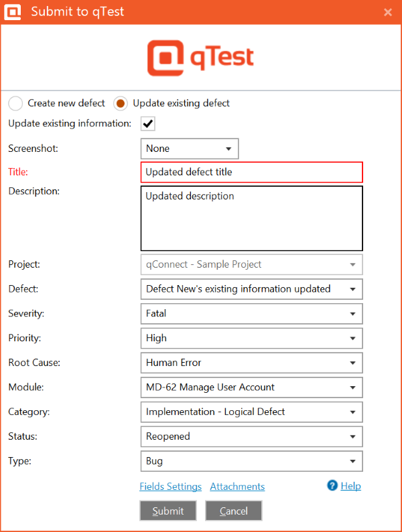Open the Defect dropdown
This screenshot has height=532, width=402.
(252, 289)
